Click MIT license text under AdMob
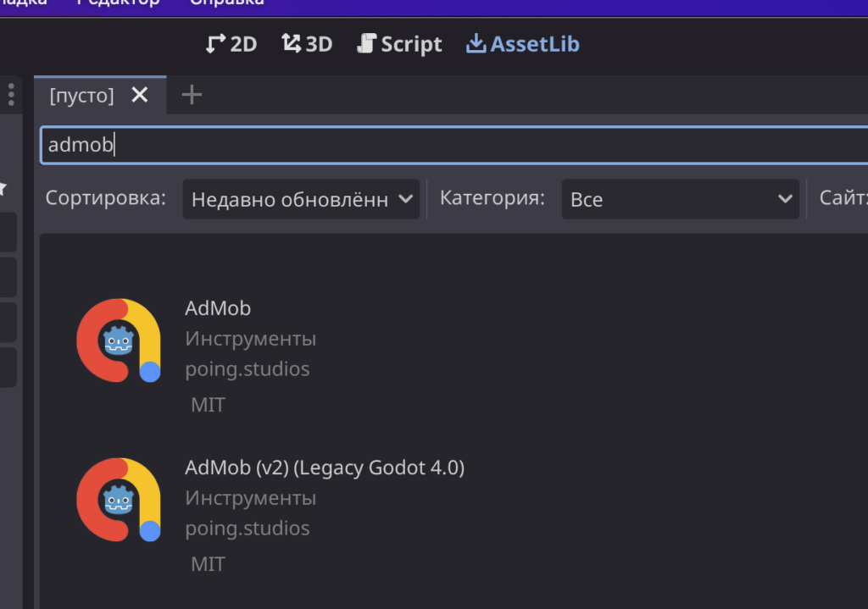 point(209,405)
